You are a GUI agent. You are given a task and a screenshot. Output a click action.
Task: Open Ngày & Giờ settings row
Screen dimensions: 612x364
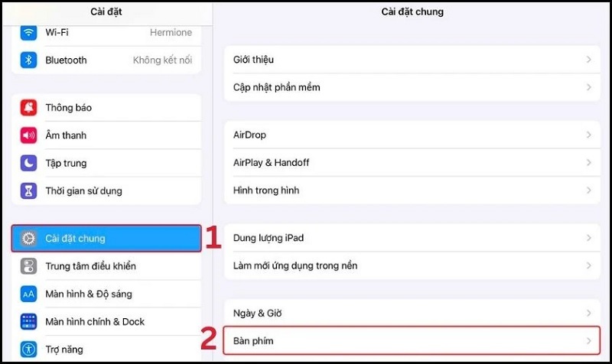coord(412,313)
